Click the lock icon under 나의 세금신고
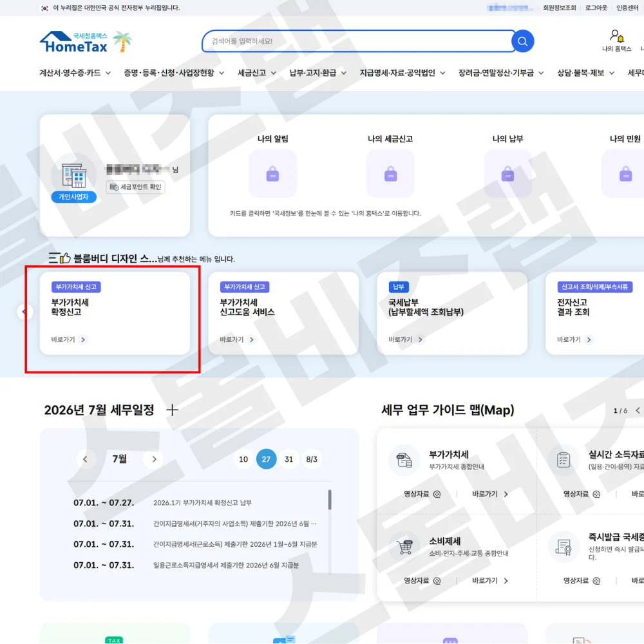Image resolution: width=644 pixels, height=644 pixels. (390, 173)
